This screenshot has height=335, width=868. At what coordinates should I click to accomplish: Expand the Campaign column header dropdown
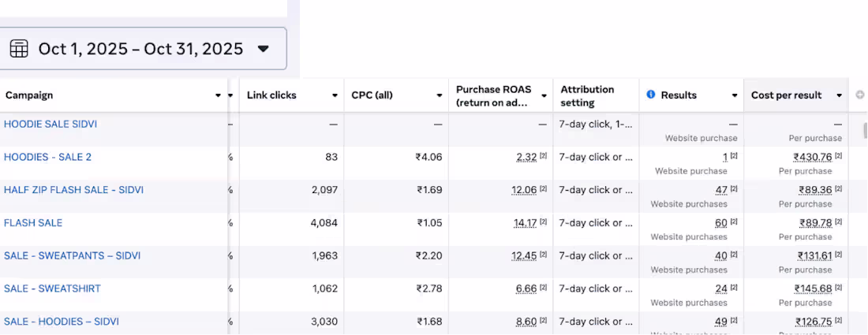[219, 95]
